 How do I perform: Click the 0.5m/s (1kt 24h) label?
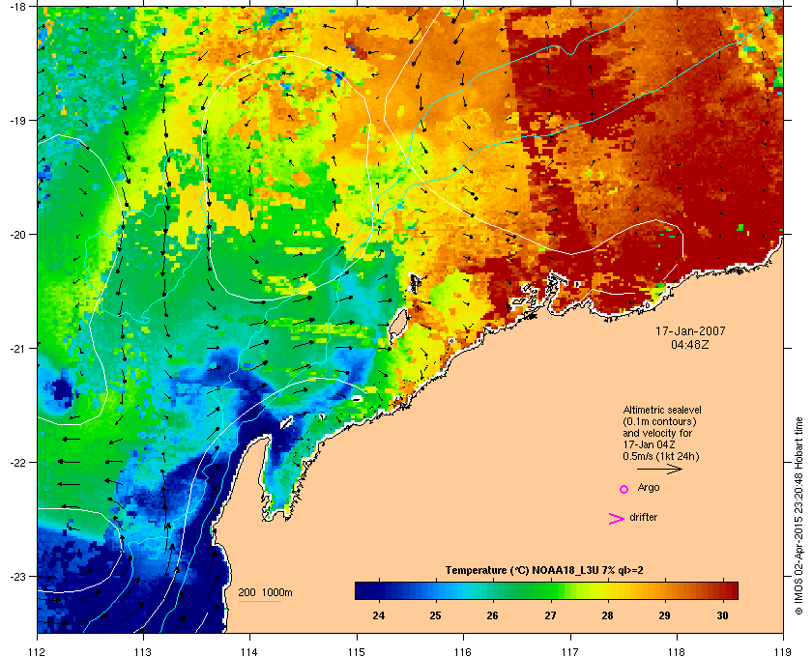point(661,457)
